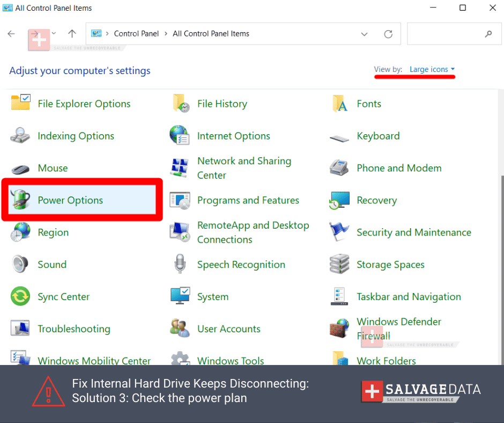Open the File Explorer Options link
The height and width of the screenshot is (423, 504).
point(84,104)
